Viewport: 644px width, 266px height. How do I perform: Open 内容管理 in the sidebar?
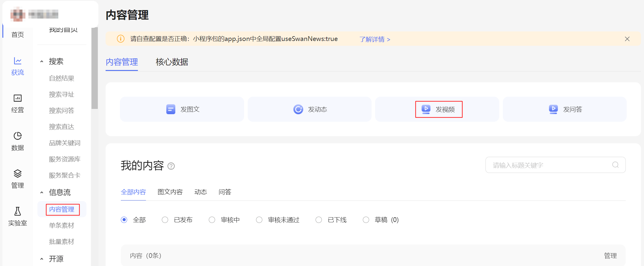[62, 209]
